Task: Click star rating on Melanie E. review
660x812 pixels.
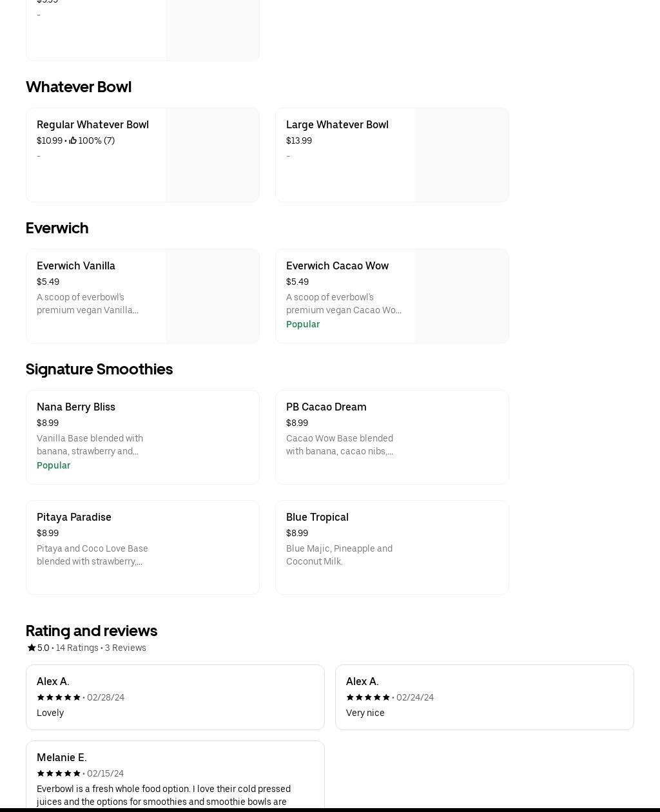Action: (59, 773)
